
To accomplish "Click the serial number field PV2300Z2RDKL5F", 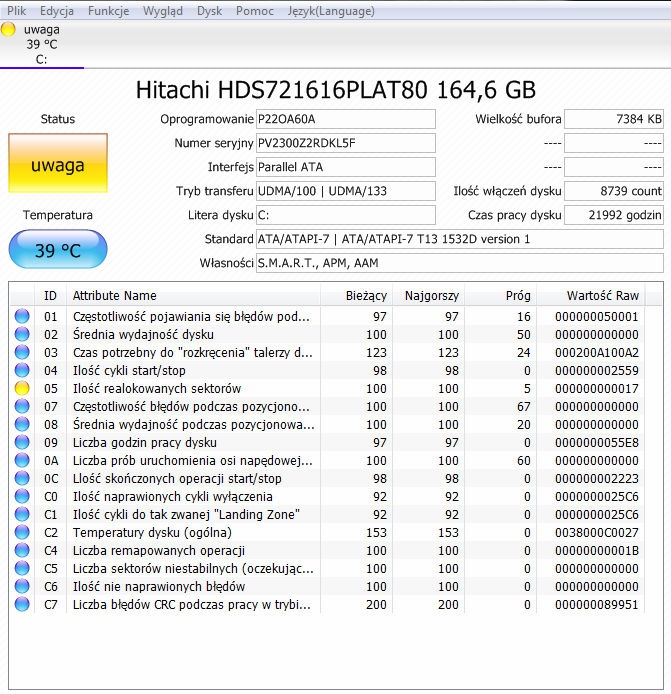I will pyautogui.click(x=346, y=143).
